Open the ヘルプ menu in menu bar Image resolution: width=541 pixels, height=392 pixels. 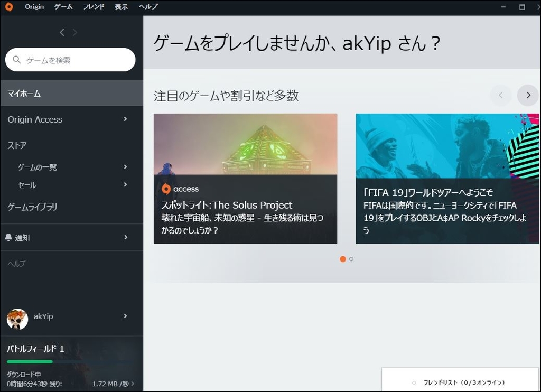tap(148, 6)
